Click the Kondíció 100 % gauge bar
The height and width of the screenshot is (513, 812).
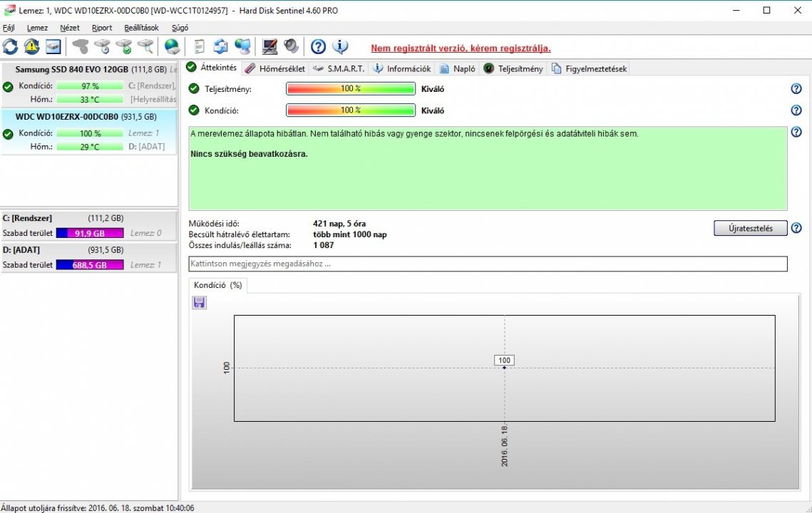[351, 110]
